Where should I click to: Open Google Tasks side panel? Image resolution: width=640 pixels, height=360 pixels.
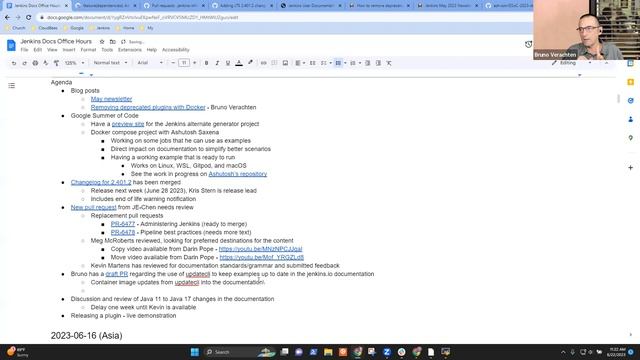click(631, 100)
